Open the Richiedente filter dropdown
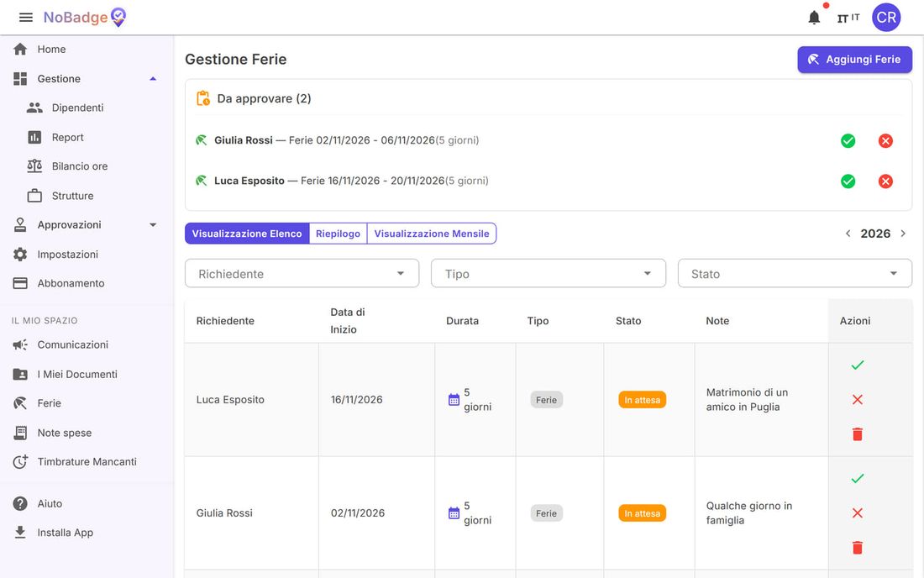Viewport: 924px width, 578px height. 302,274
